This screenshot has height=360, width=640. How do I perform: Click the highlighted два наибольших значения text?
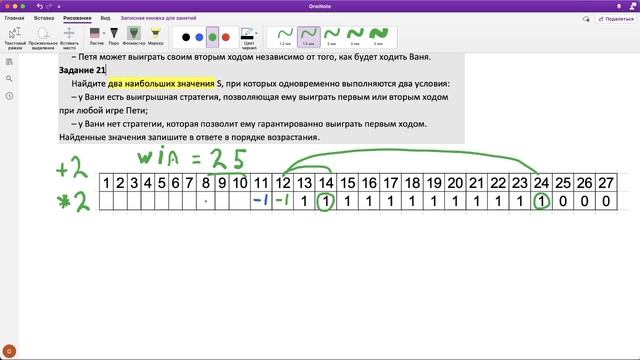(x=161, y=84)
